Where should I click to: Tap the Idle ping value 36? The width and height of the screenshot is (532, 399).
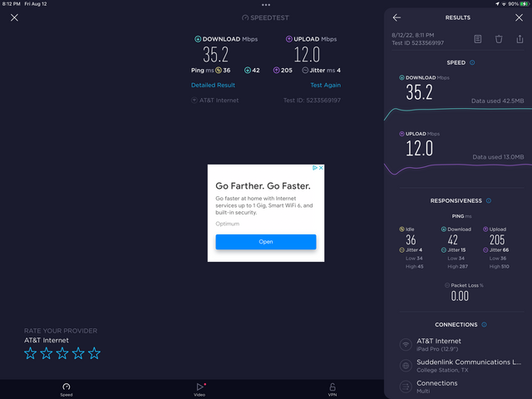click(x=411, y=240)
